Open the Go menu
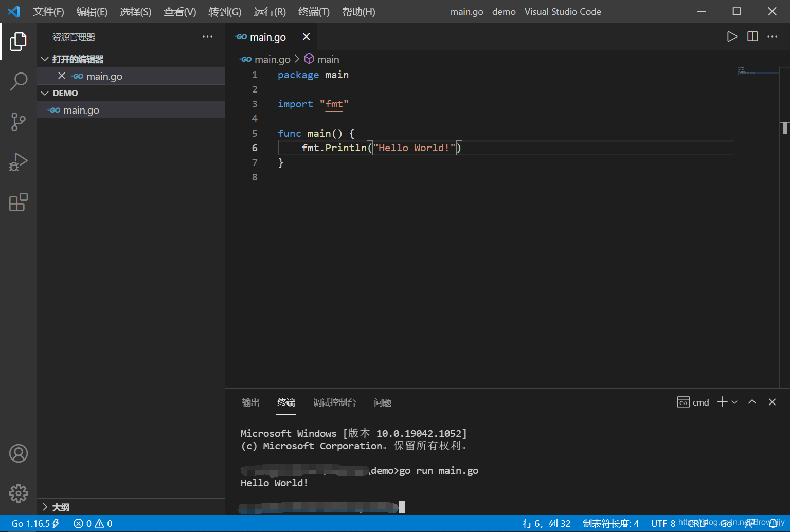 point(225,11)
